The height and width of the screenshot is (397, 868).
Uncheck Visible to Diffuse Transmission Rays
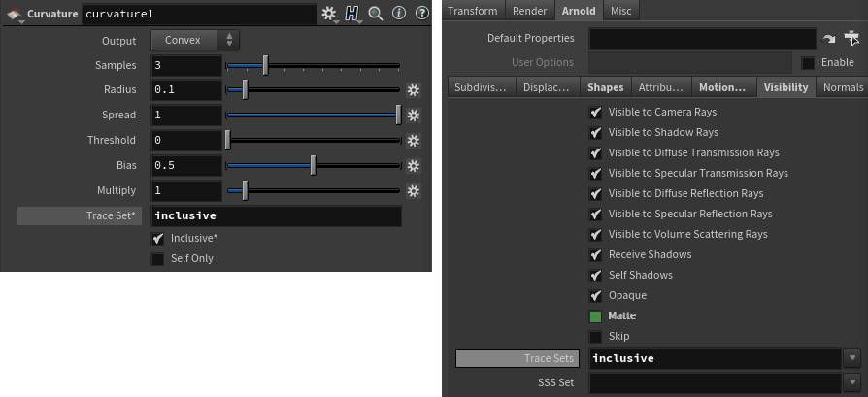pyautogui.click(x=595, y=153)
